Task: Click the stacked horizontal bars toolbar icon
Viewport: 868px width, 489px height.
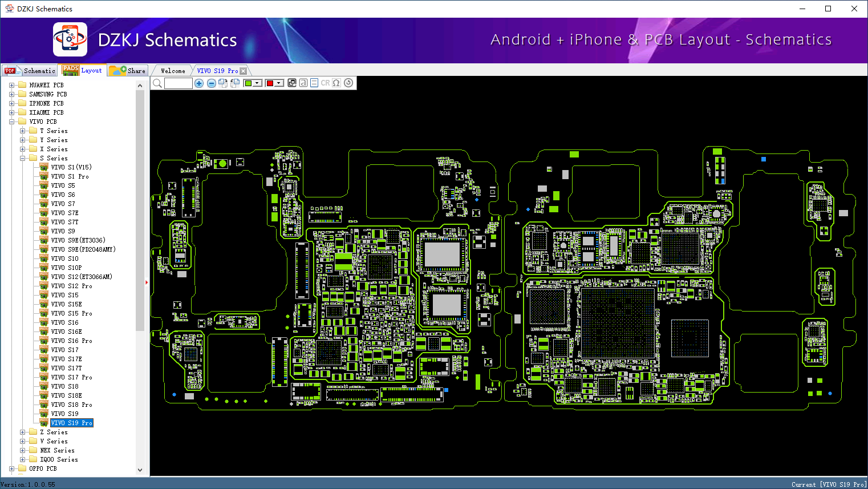Action: pyautogui.click(x=314, y=83)
